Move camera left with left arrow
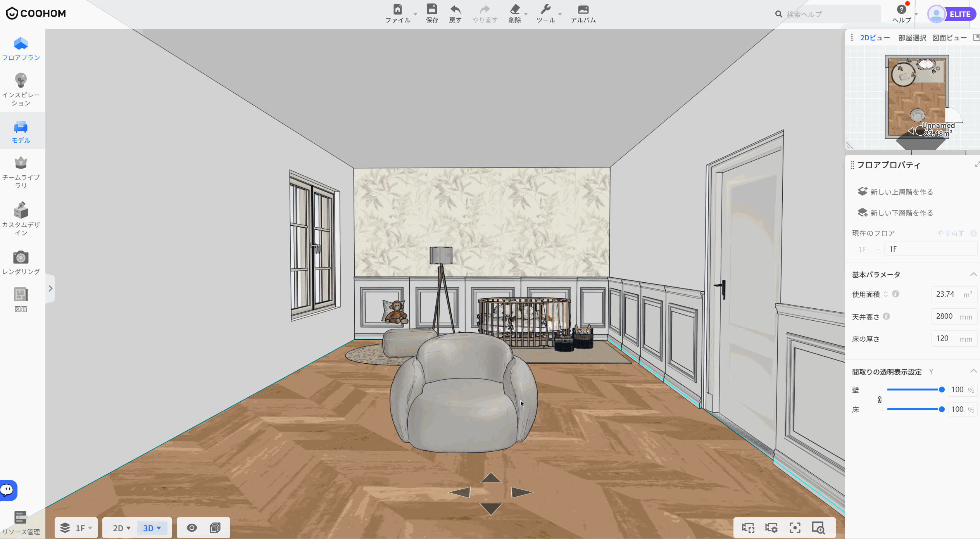This screenshot has height=539, width=980. (x=460, y=493)
